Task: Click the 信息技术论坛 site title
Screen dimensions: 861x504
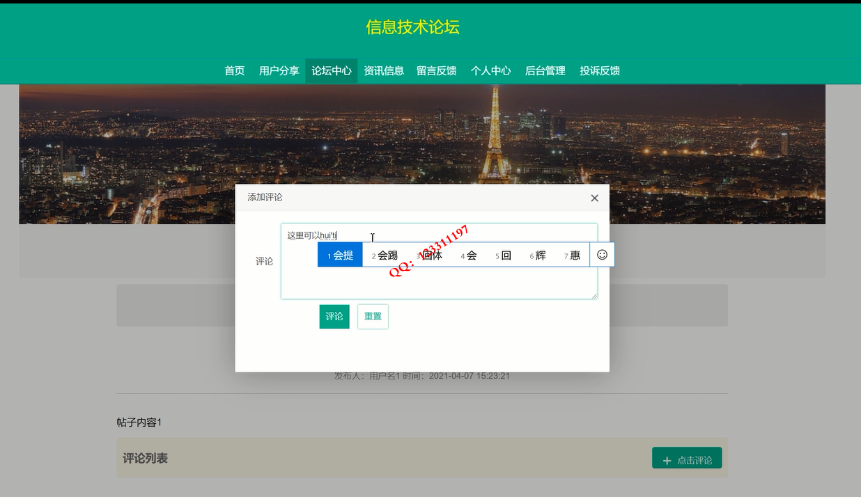Action: [413, 27]
